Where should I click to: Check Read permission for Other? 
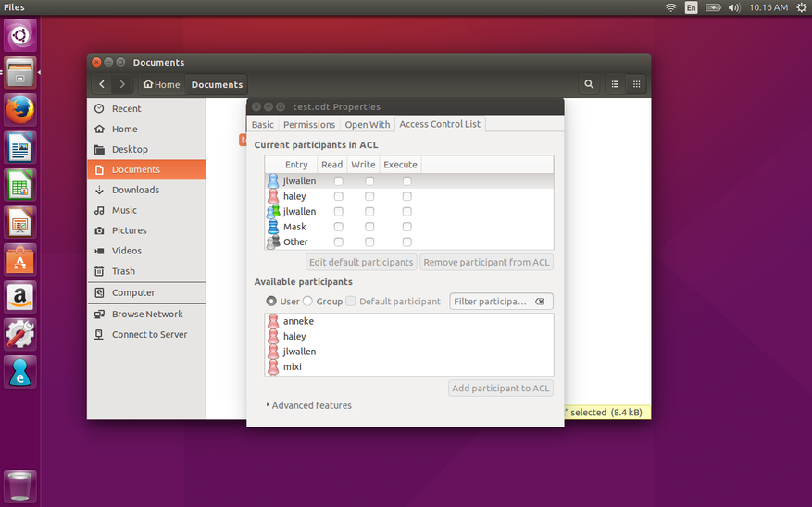(338, 241)
